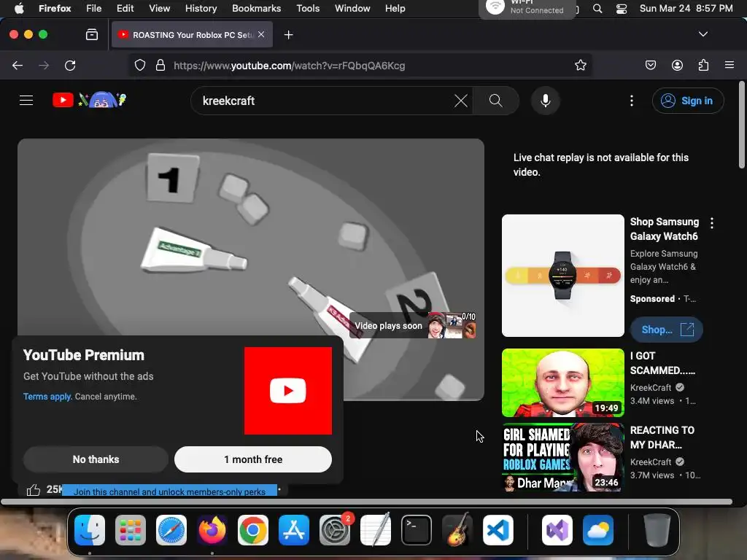View site security lock info
Screen dimensions: 747x560
[x=160, y=65]
